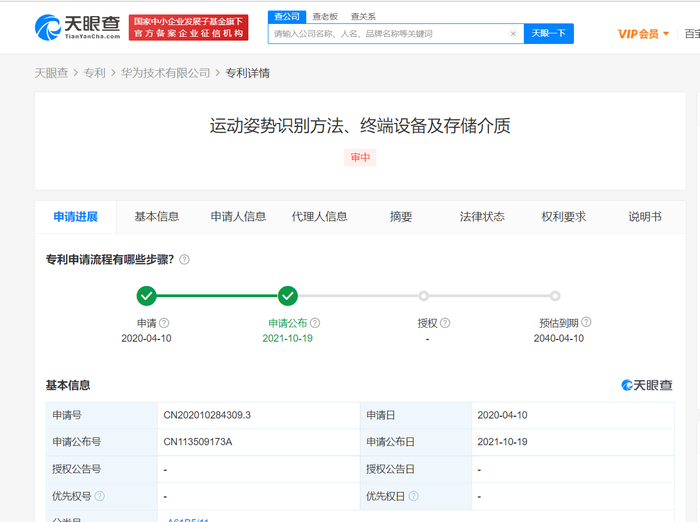This screenshot has height=522, width=700.
Task: Click the green checkmark above 申请公布
Action: coord(288,296)
